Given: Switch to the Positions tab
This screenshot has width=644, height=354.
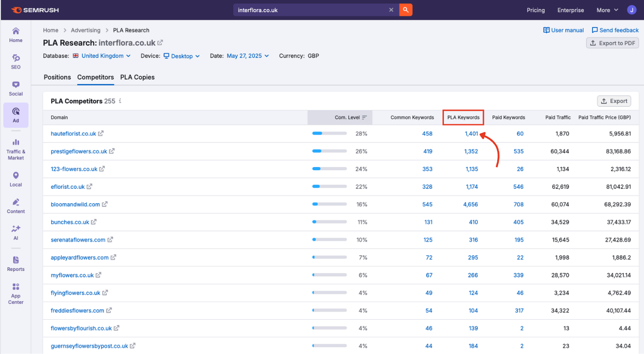Looking at the screenshot, I should point(57,77).
